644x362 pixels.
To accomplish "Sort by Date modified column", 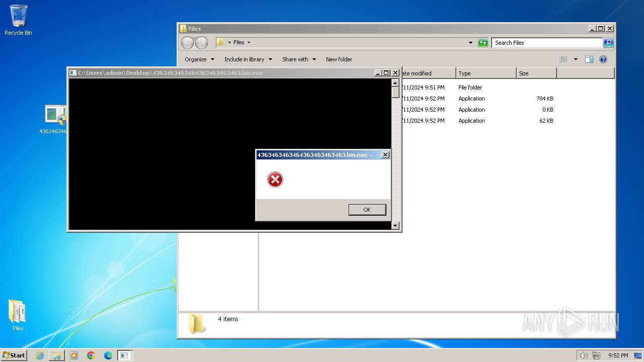I will coord(429,73).
